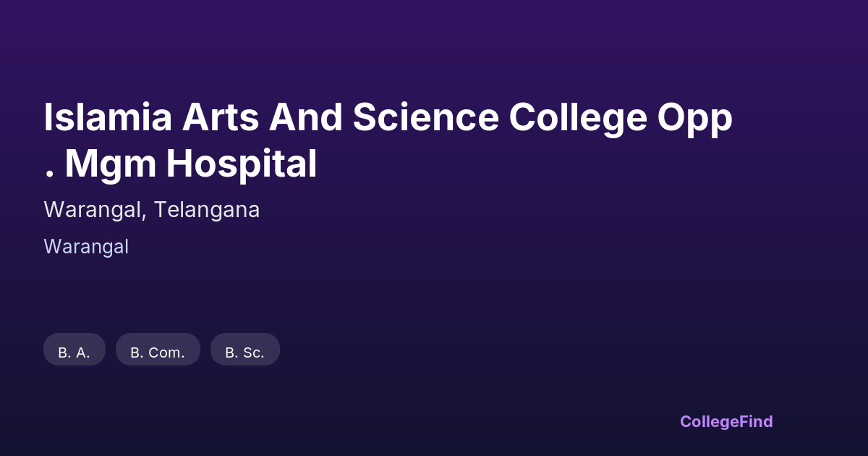Click the word 'Hospital' in the title
This screenshot has width=868, height=456.
242,164
